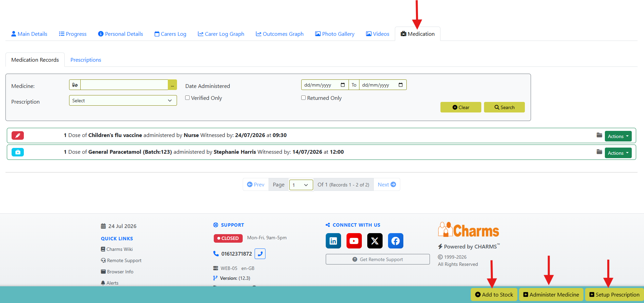Click the Date Administered start date field
The height and width of the screenshot is (303, 644).
(x=325, y=85)
